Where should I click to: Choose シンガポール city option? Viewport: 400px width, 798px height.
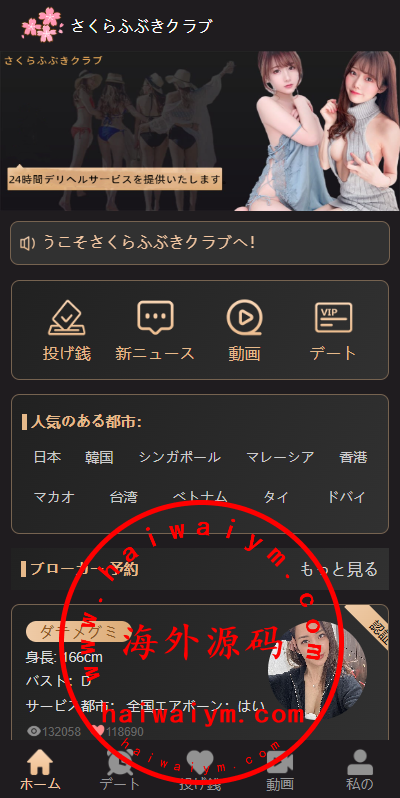(x=180, y=457)
